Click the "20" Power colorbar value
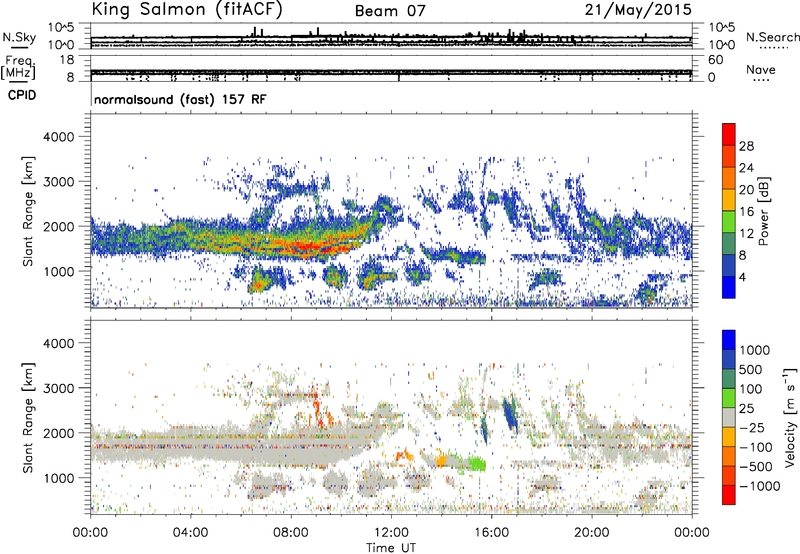800x554 pixels. pyautogui.click(x=746, y=190)
